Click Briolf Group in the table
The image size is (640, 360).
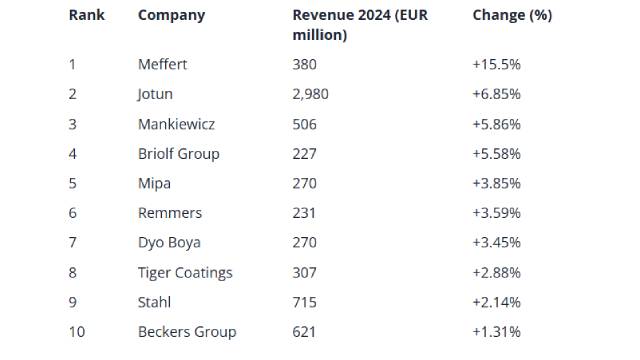point(179,154)
